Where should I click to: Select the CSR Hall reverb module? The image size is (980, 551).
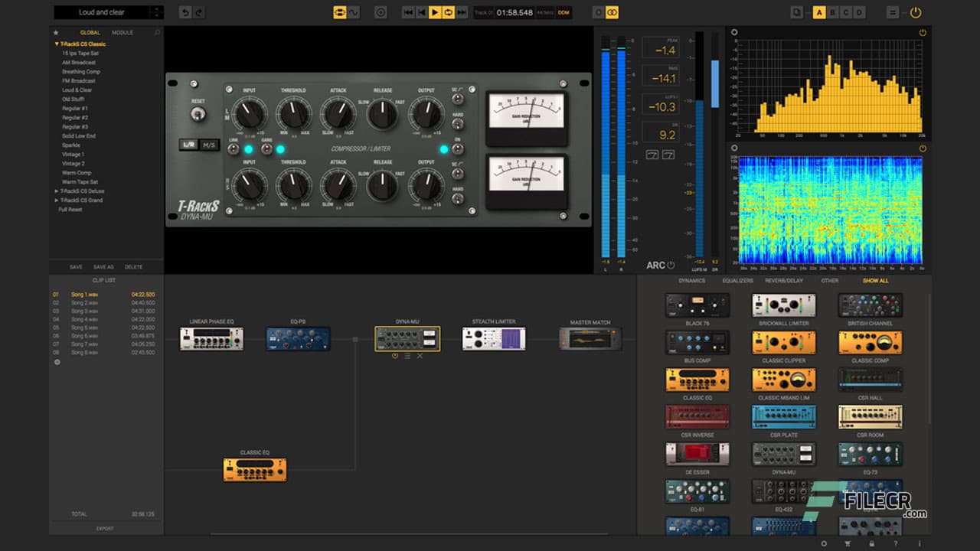(x=870, y=380)
